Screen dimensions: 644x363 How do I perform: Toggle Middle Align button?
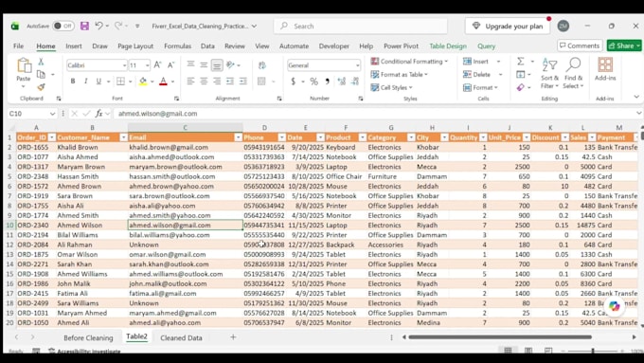tap(204, 65)
